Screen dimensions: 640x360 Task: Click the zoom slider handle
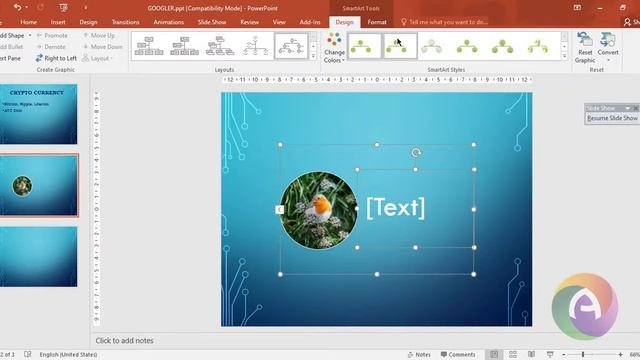[583, 354]
